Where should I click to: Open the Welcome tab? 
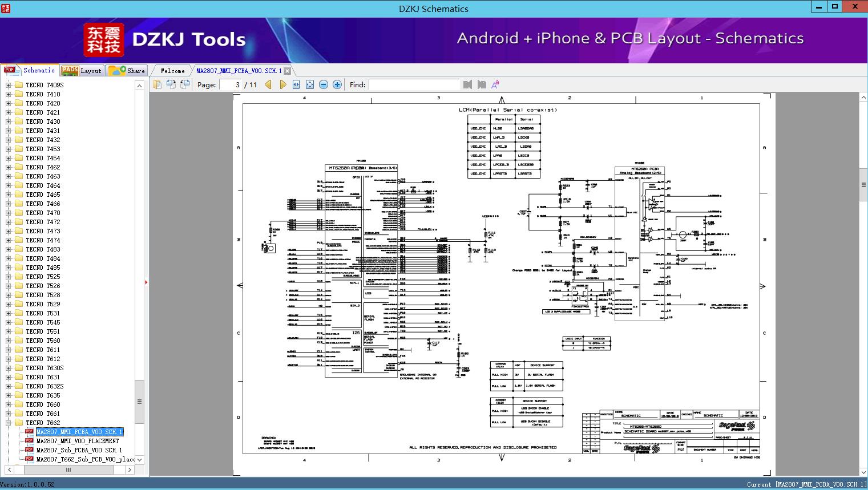172,71
